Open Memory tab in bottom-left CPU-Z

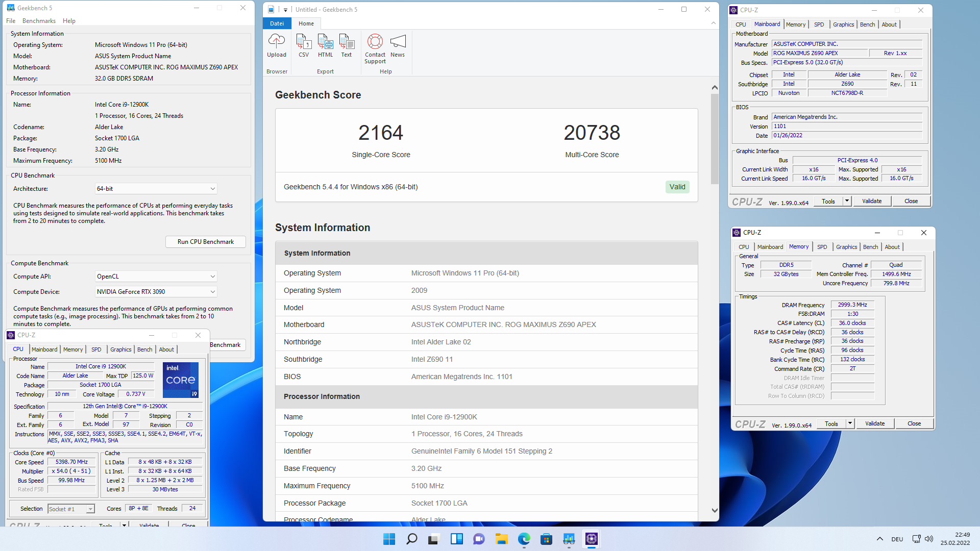coord(73,349)
